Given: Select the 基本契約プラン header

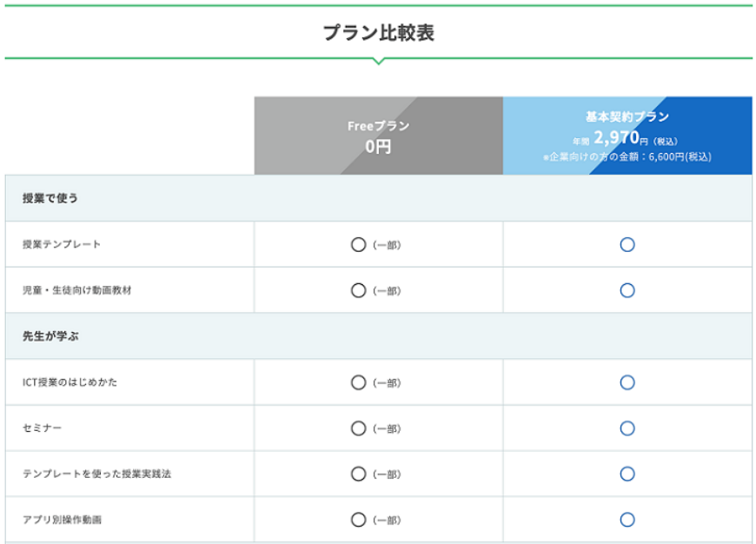Looking at the screenshot, I should coord(627,136).
